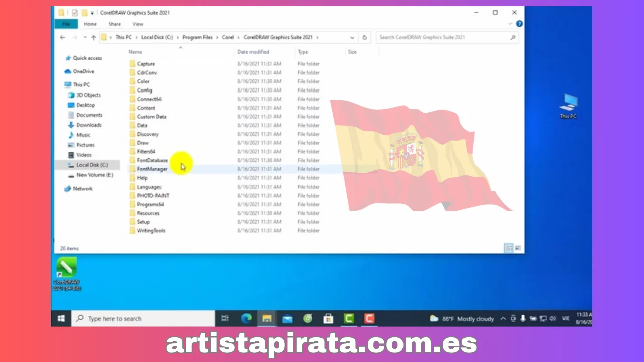644x362 pixels.
Task: Go back with the back arrow
Action: pyautogui.click(x=62, y=37)
